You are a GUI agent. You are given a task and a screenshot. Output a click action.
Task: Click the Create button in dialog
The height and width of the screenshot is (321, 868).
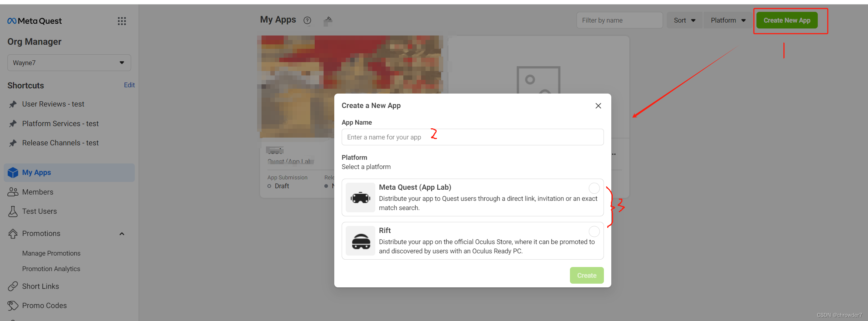tap(587, 276)
